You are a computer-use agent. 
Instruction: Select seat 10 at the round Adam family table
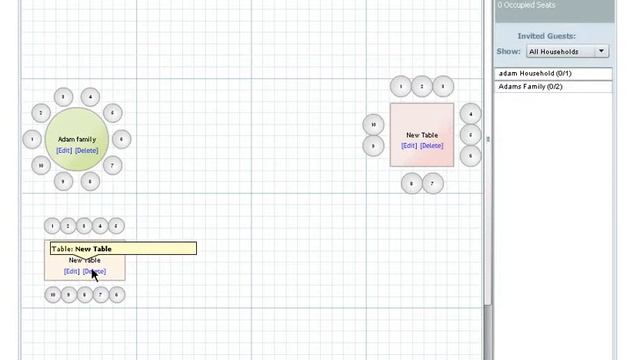click(41, 165)
